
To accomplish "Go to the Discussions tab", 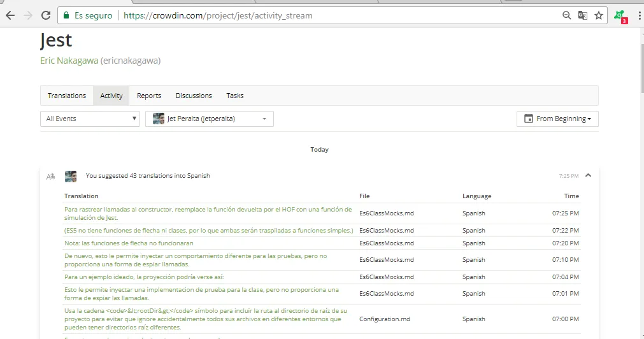I will tap(194, 96).
